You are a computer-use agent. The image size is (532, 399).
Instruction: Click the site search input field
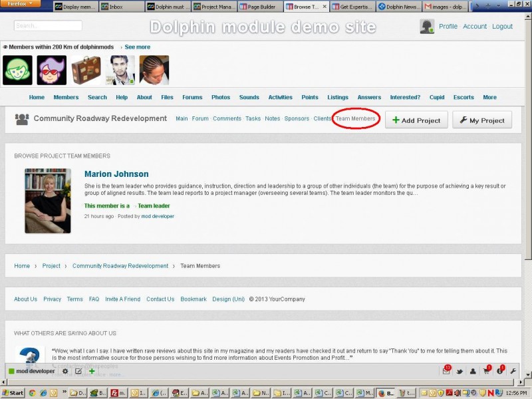tap(48, 26)
